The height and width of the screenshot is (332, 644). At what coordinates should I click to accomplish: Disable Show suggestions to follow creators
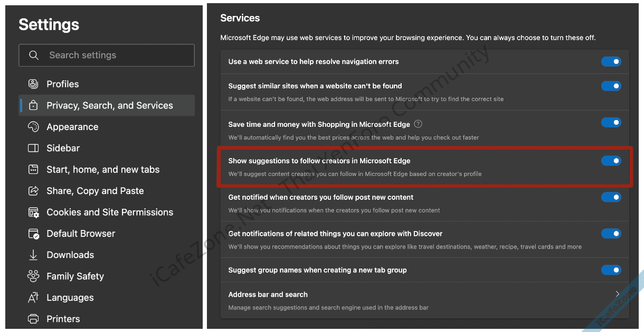[611, 161]
